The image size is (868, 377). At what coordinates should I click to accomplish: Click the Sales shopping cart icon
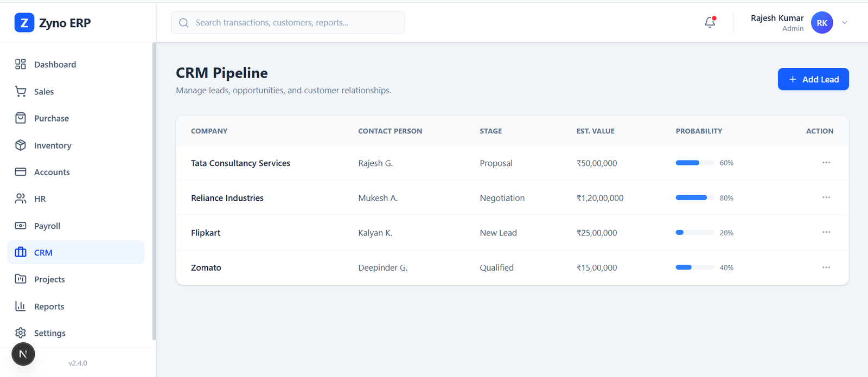pyautogui.click(x=21, y=92)
